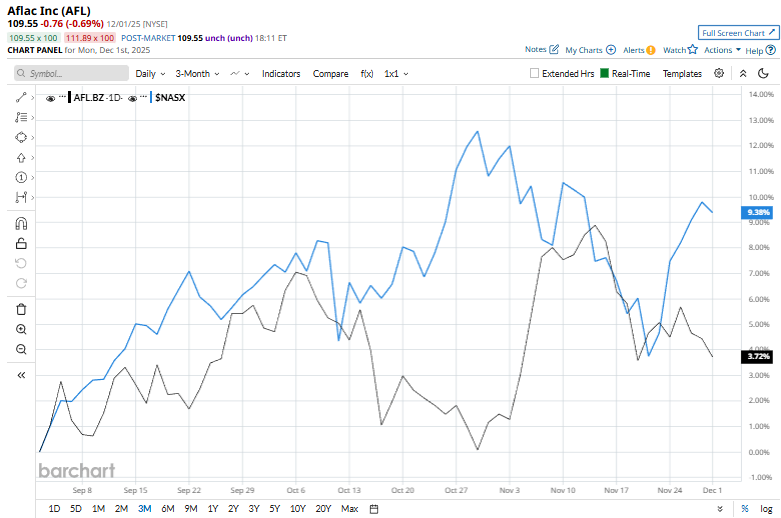The width and height of the screenshot is (781, 518).
Task: Open the f(x) expressions menu
Action: [x=367, y=74]
